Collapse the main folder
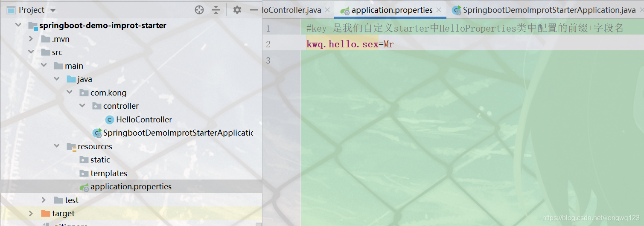The height and width of the screenshot is (226, 644). coord(44,66)
